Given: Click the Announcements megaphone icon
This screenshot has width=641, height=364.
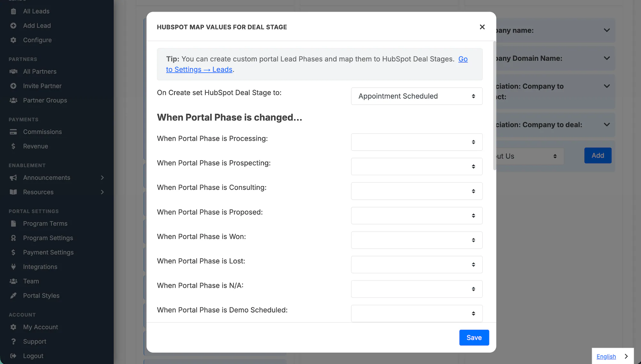Looking at the screenshot, I should click(x=13, y=178).
